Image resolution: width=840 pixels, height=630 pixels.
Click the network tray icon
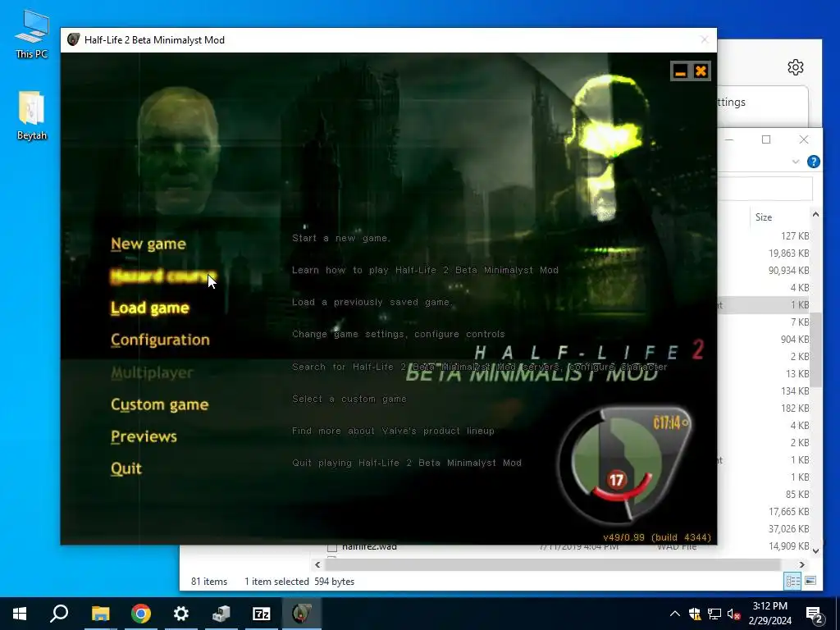click(x=714, y=614)
